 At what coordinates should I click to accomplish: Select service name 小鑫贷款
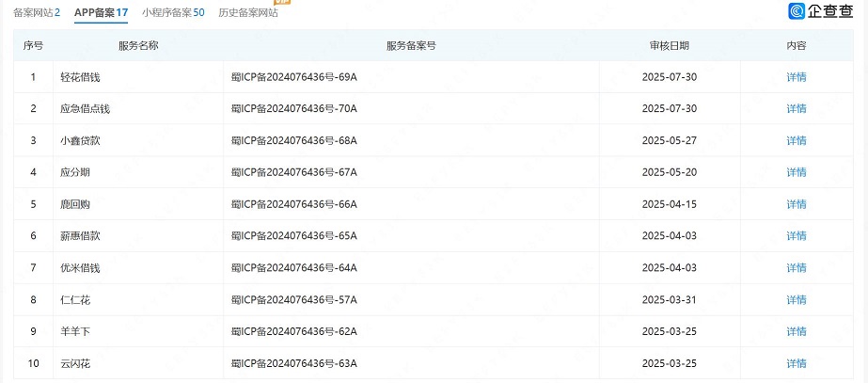tap(80, 141)
